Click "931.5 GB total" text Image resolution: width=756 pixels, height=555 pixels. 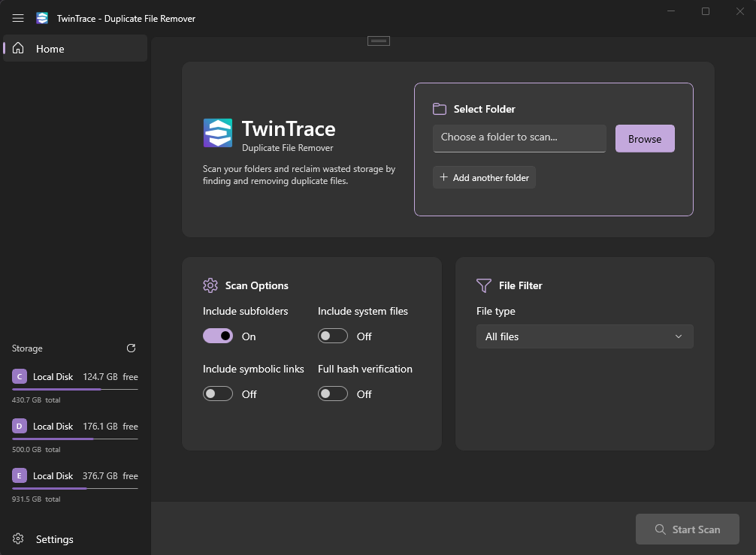tap(36, 499)
